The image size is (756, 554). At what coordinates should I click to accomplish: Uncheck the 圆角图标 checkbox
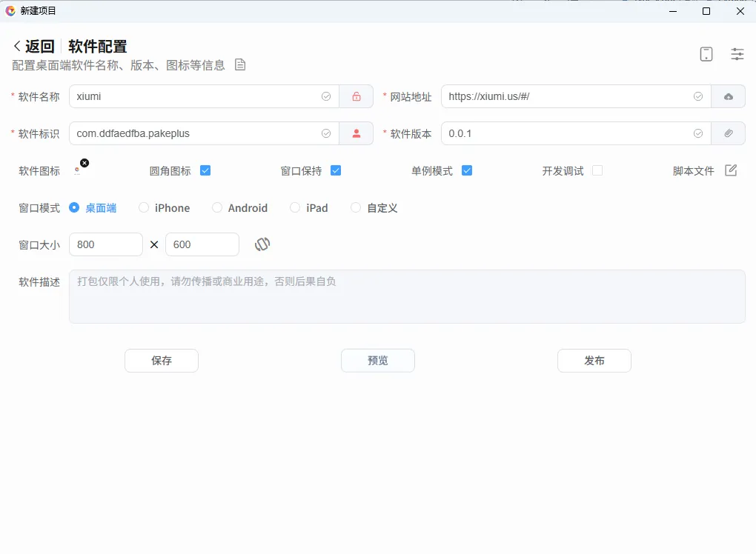tap(205, 170)
